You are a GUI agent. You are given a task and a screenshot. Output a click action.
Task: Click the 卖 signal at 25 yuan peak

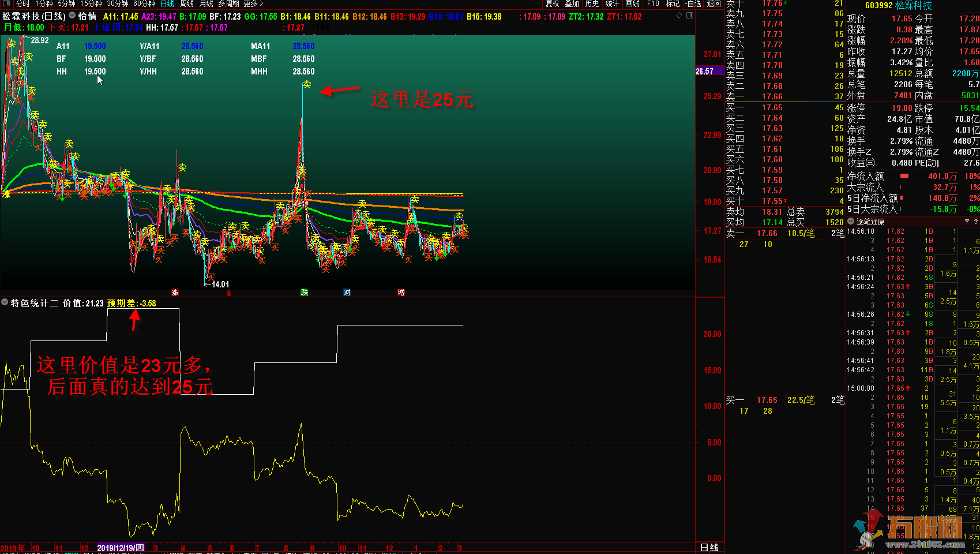point(307,85)
